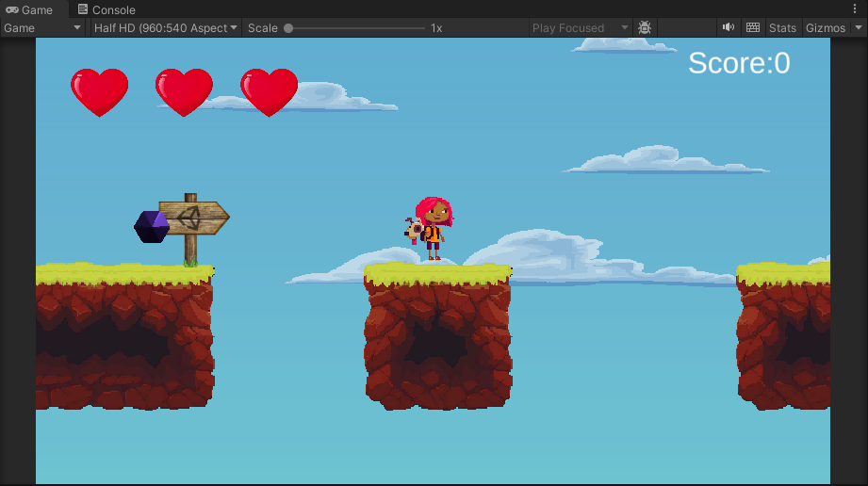Open the Play Focused dropdown

[x=580, y=27]
